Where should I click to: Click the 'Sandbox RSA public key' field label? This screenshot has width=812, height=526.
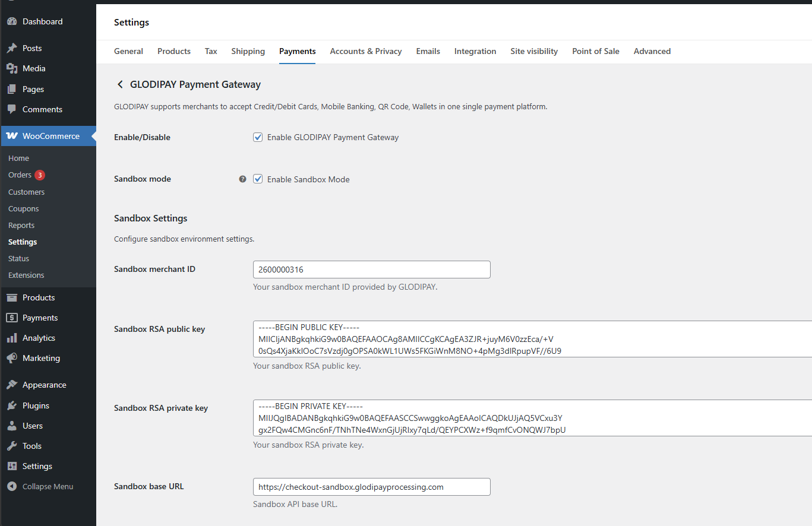point(160,329)
